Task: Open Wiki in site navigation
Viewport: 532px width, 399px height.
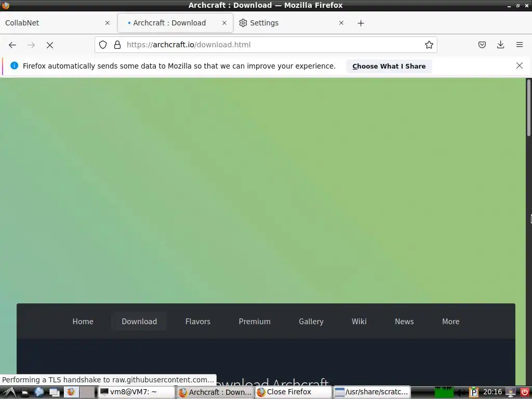Action: [x=359, y=321]
